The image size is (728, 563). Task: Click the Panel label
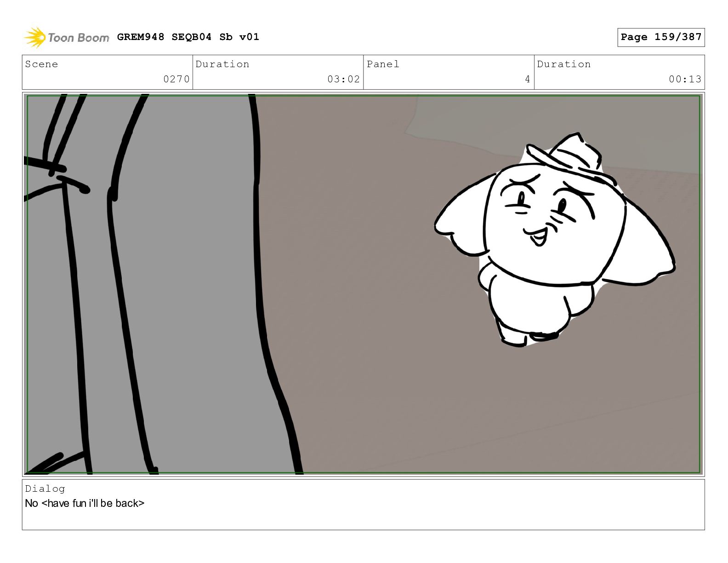point(383,64)
